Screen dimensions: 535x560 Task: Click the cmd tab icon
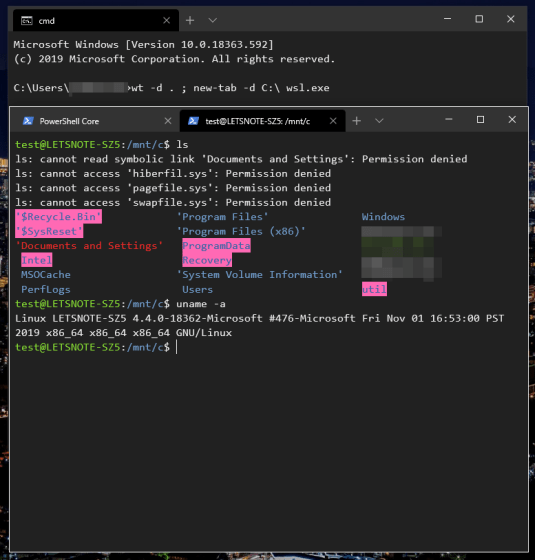click(x=27, y=20)
